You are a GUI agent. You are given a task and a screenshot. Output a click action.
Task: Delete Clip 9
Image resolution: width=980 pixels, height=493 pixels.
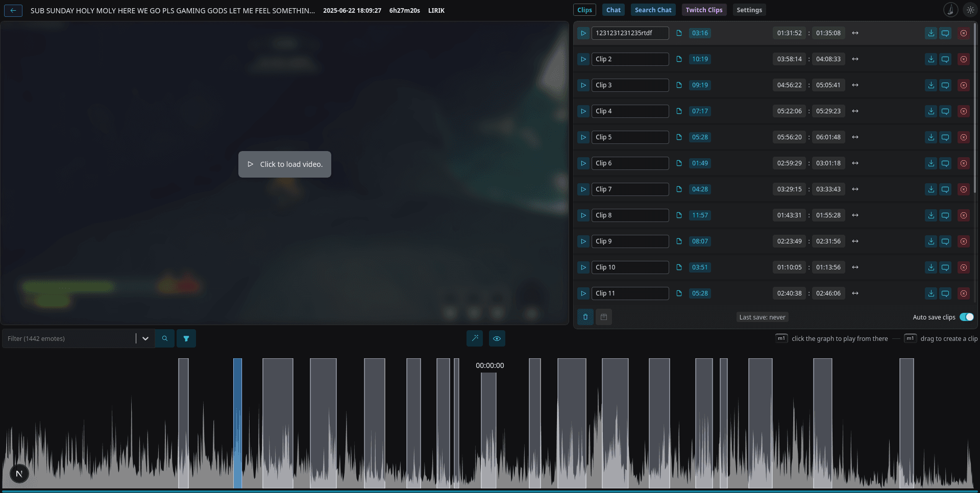pyautogui.click(x=964, y=241)
